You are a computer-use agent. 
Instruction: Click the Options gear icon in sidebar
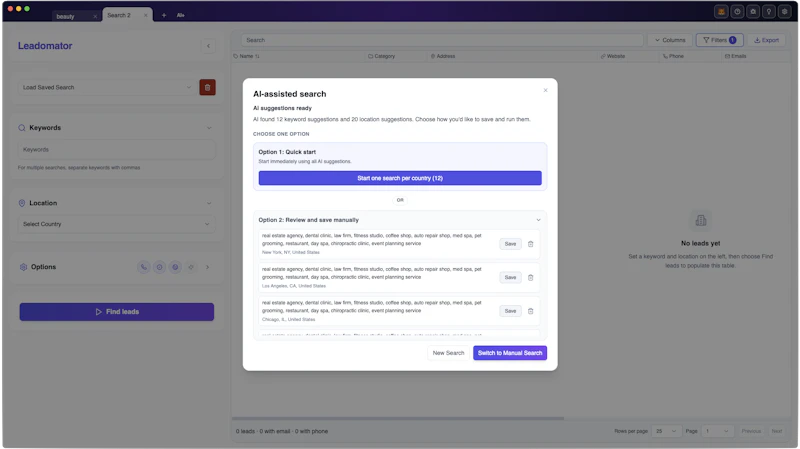(23, 267)
